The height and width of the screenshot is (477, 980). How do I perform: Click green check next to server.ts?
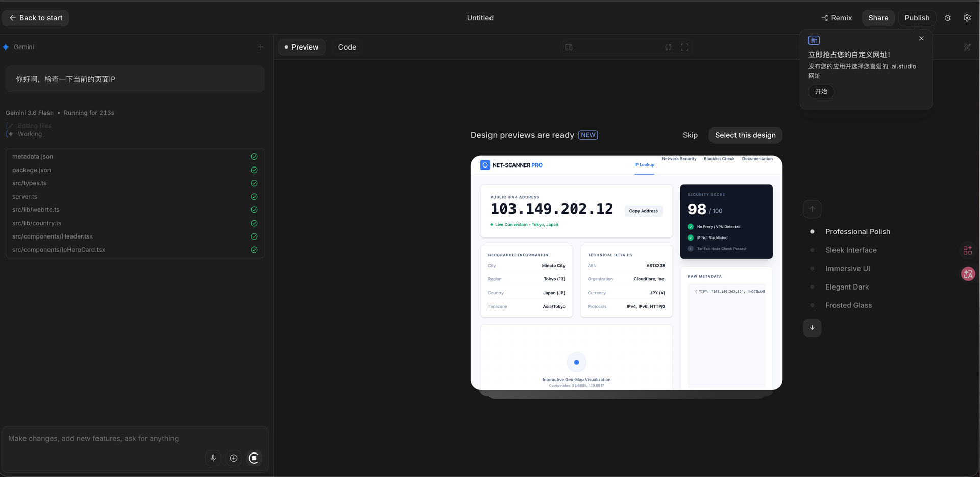(254, 197)
